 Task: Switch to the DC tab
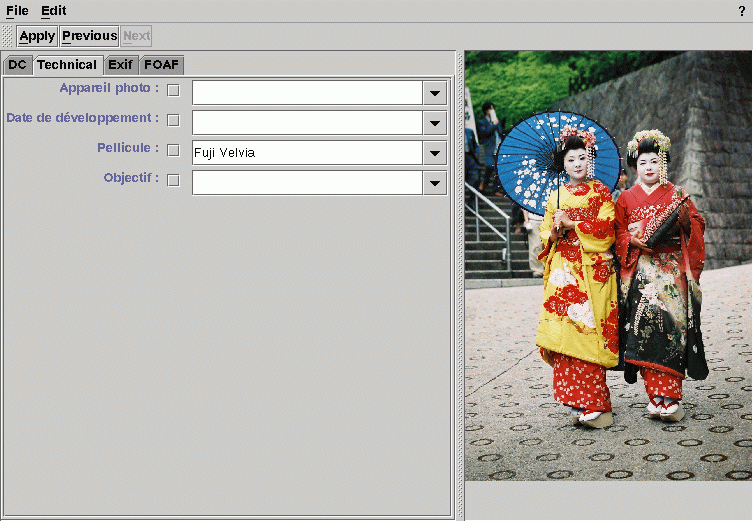[17, 65]
